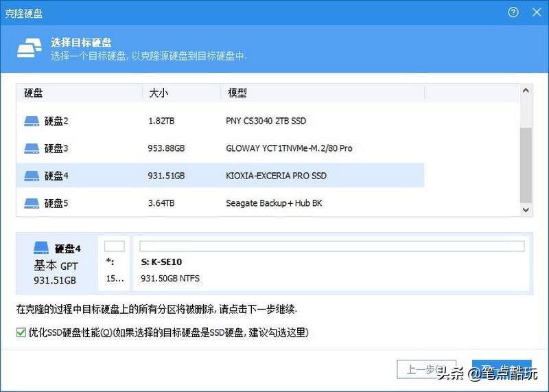Close the 克隆硬盘 dialog
The image size is (549, 392).
click(x=537, y=12)
